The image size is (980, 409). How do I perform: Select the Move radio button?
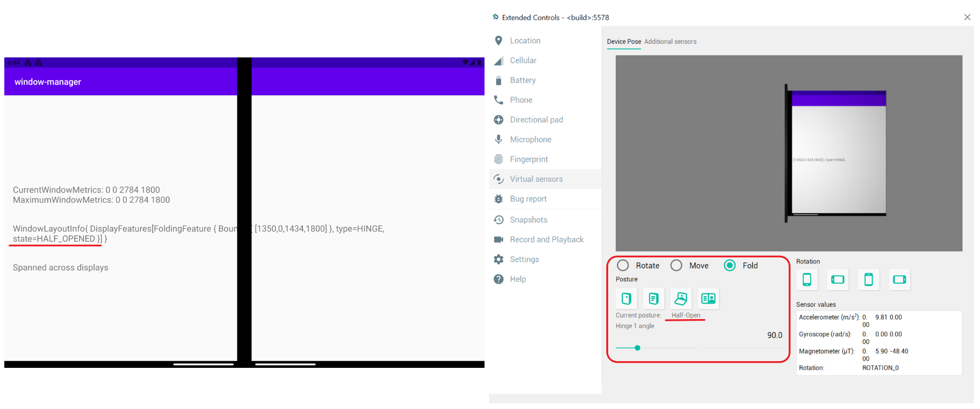676,265
